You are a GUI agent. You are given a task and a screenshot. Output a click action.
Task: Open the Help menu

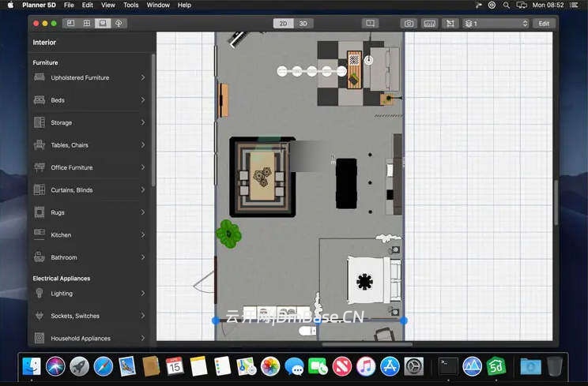click(184, 6)
